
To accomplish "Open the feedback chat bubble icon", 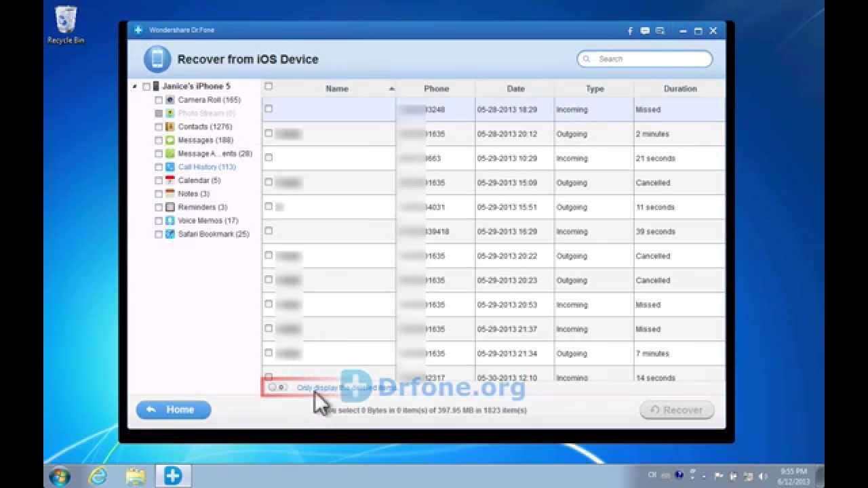I will coord(645,30).
